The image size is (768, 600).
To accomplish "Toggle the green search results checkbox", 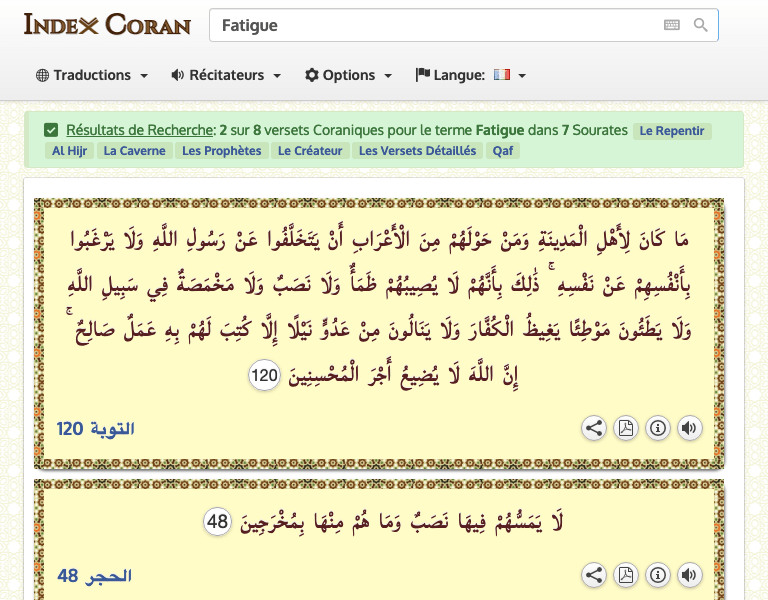I will 51,130.
